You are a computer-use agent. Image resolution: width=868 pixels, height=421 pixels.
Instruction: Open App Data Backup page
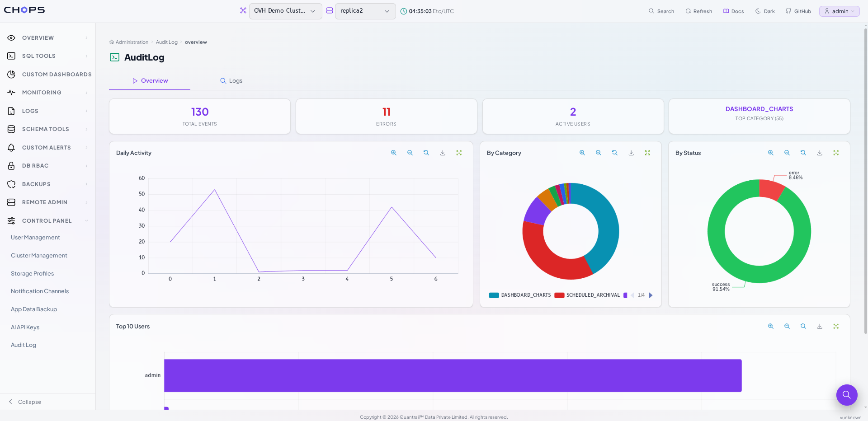[34, 309]
